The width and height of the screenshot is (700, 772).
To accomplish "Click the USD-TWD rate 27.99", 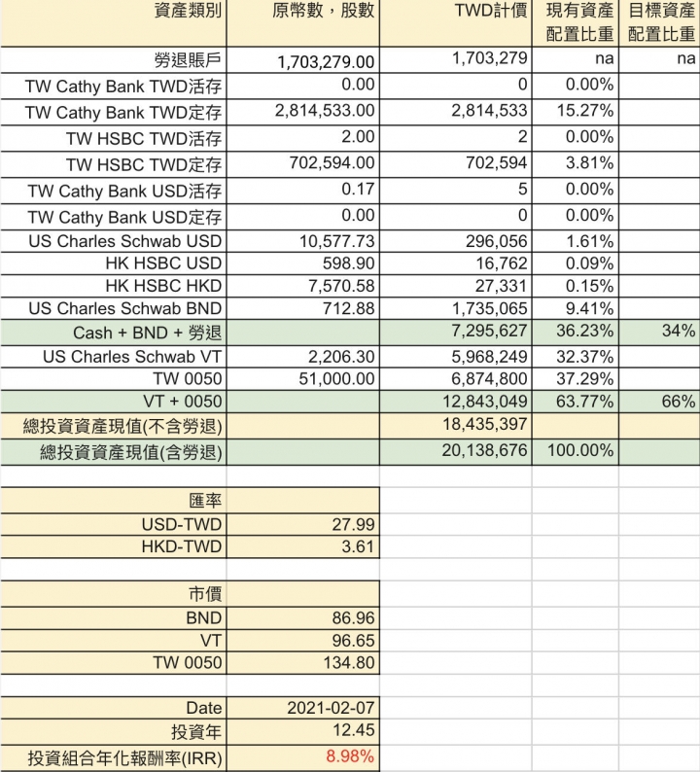I will click(302, 524).
